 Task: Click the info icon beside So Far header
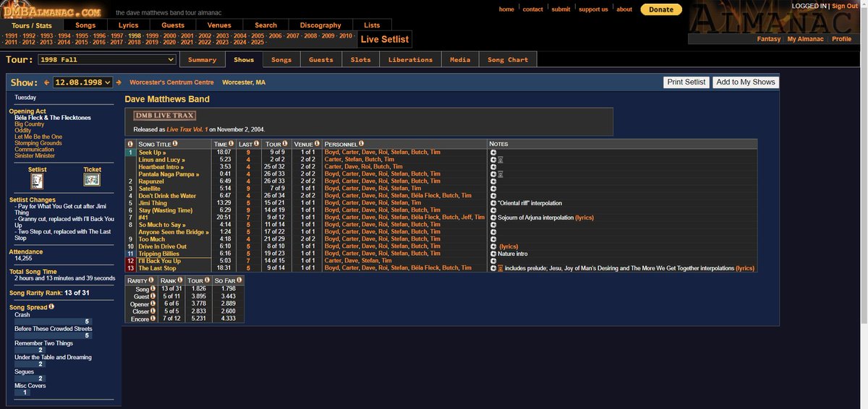239,280
